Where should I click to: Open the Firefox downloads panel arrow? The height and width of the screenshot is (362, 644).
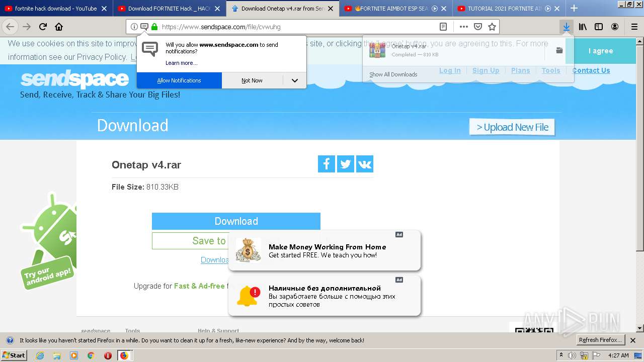tap(567, 27)
